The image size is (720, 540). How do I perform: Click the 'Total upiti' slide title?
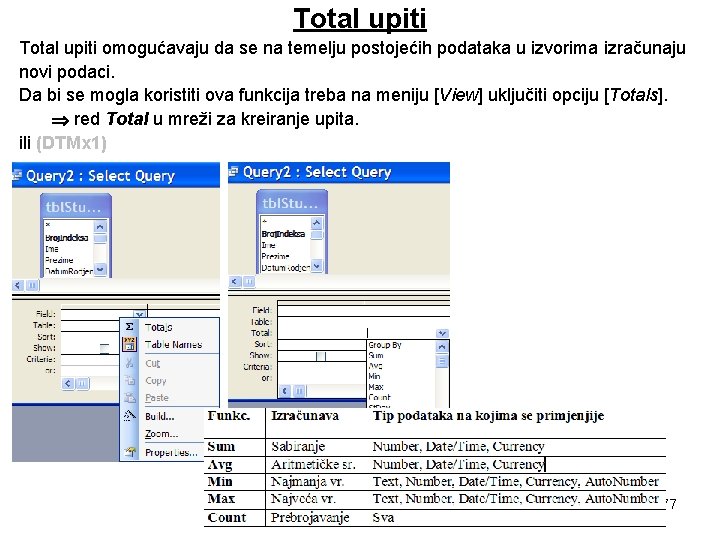(x=360, y=19)
